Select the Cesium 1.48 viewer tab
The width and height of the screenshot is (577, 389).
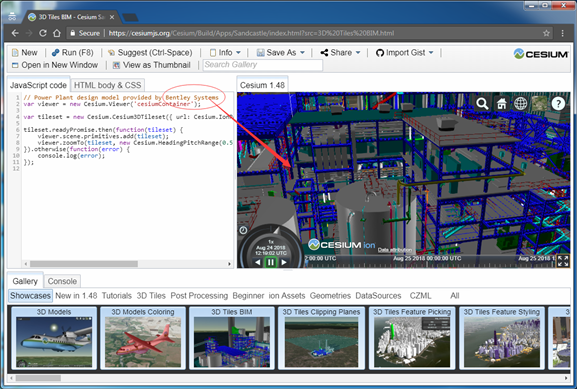262,85
